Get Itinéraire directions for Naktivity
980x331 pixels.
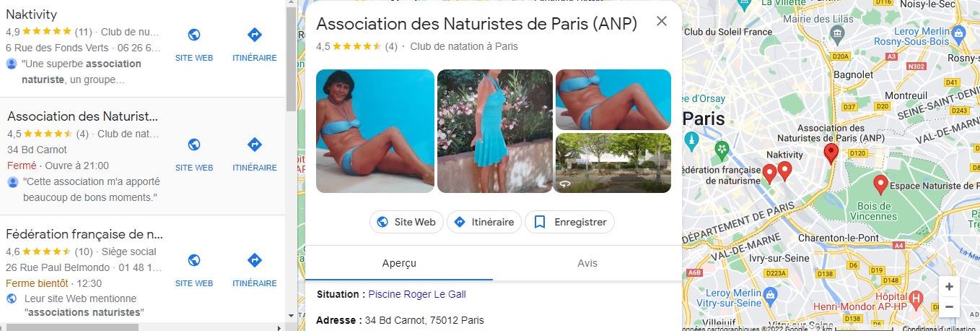point(255,35)
